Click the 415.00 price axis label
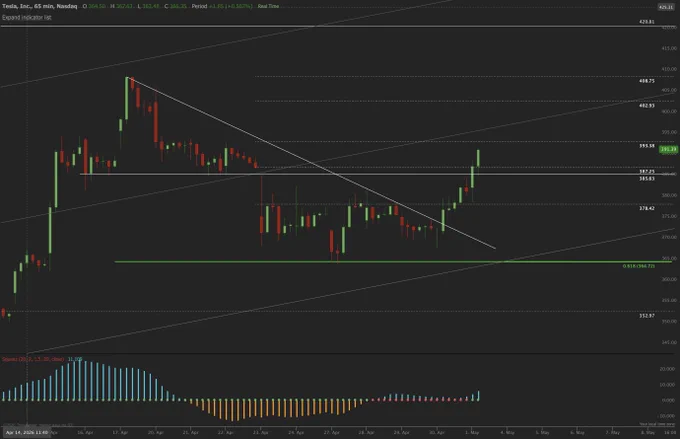 669,48
